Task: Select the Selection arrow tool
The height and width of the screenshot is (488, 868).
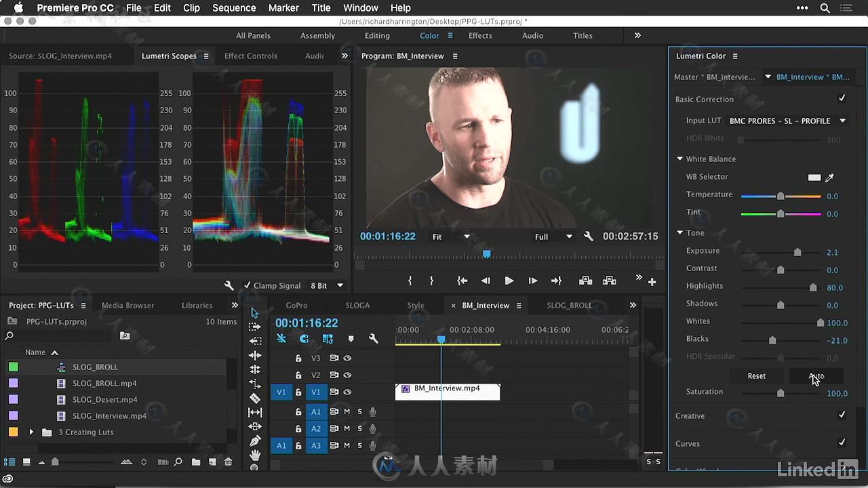Action: 255,312
